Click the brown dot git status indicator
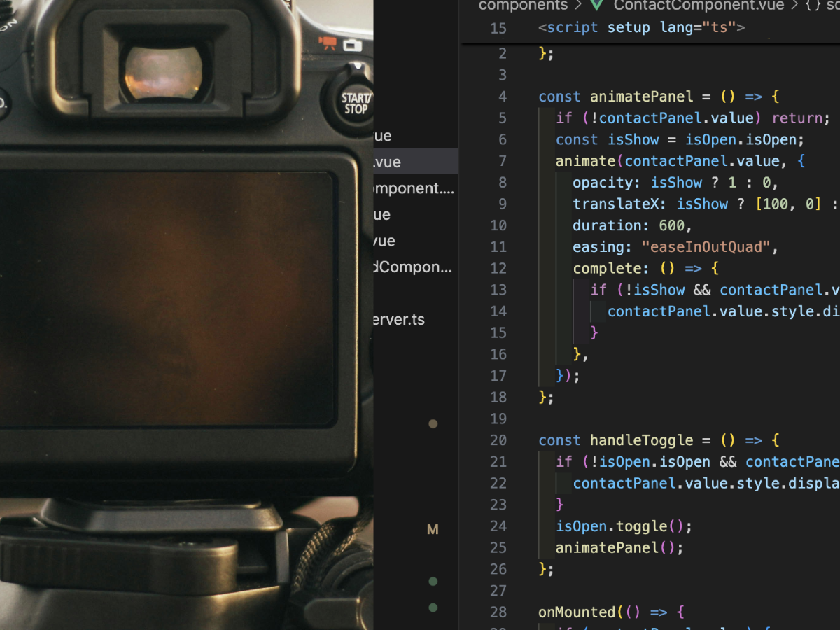This screenshot has width=840, height=630. (433, 423)
